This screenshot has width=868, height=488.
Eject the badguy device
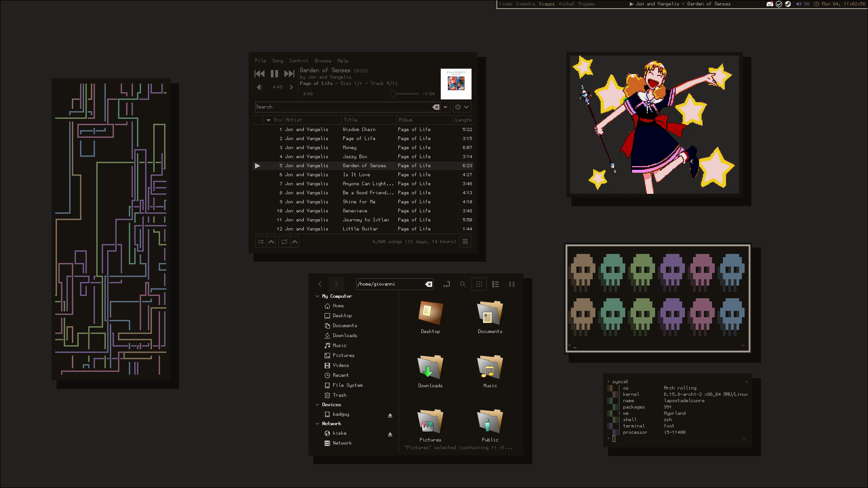point(390,415)
